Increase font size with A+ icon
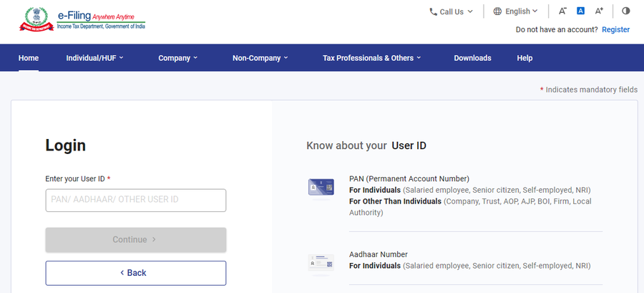 pyautogui.click(x=599, y=11)
